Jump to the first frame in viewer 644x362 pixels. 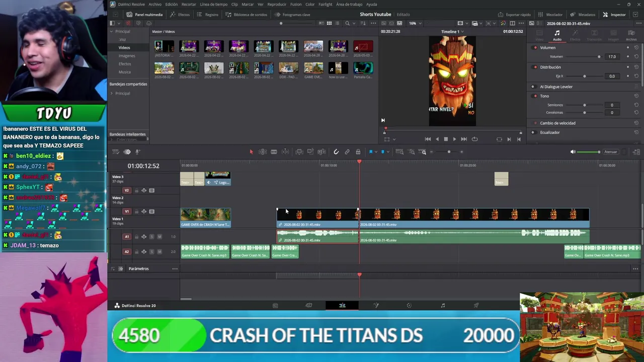428,139
